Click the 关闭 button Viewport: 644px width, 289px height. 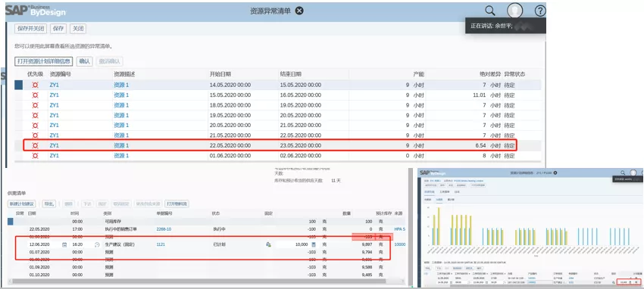tap(77, 28)
